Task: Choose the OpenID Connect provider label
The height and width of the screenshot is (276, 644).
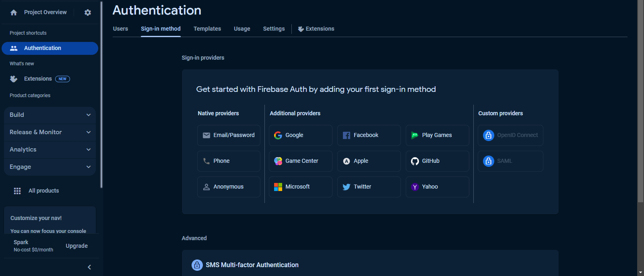Action: (517, 135)
